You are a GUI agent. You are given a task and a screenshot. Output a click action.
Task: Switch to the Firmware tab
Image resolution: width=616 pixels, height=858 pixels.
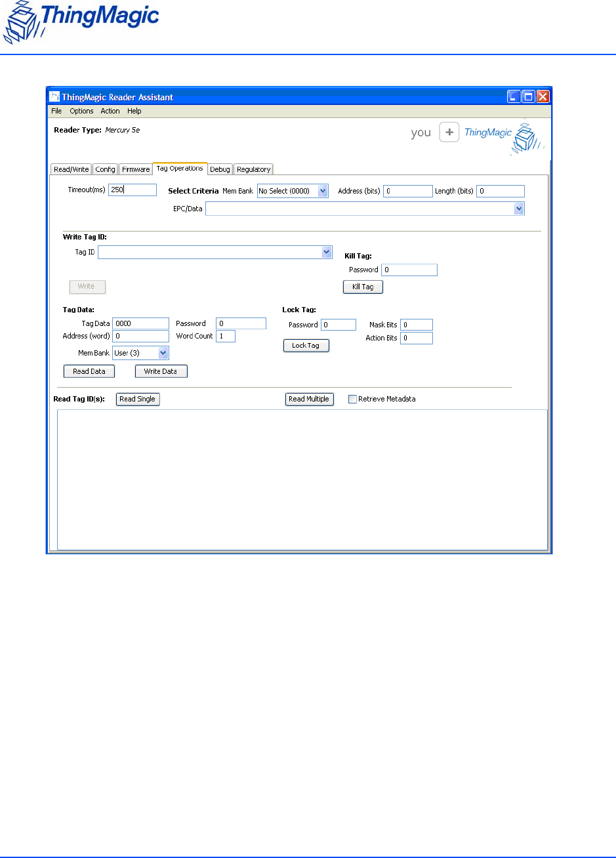[x=136, y=169]
